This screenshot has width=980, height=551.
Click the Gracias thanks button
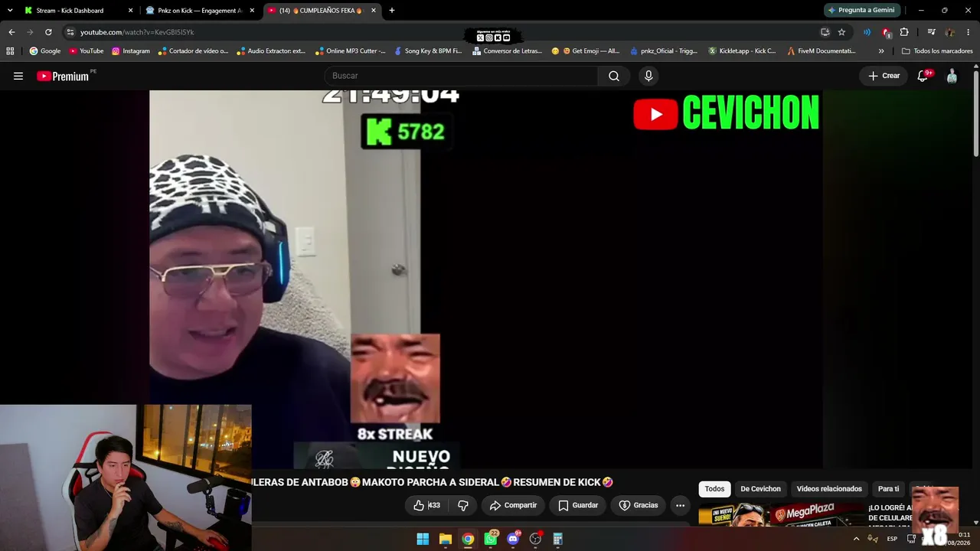click(639, 505)
